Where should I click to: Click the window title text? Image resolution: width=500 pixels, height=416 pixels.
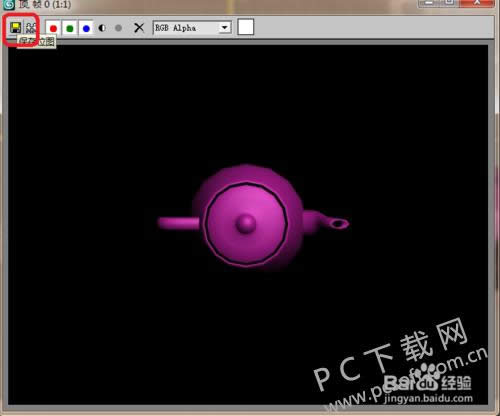45,4
